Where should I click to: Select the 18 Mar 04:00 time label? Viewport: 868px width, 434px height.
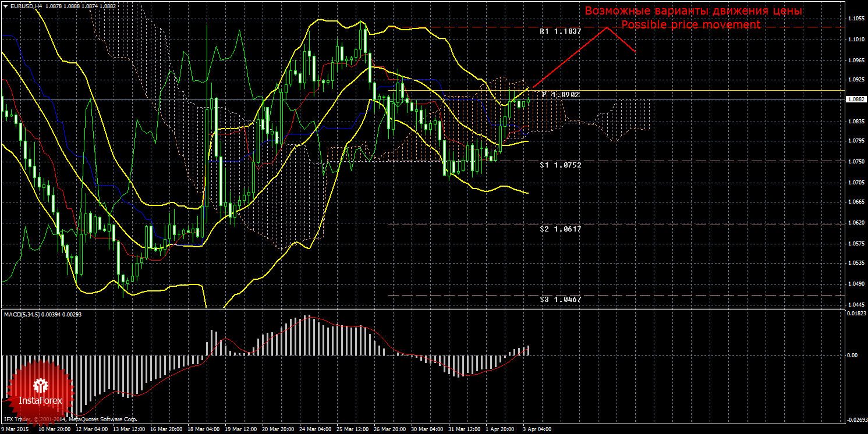tap(204, 429)
